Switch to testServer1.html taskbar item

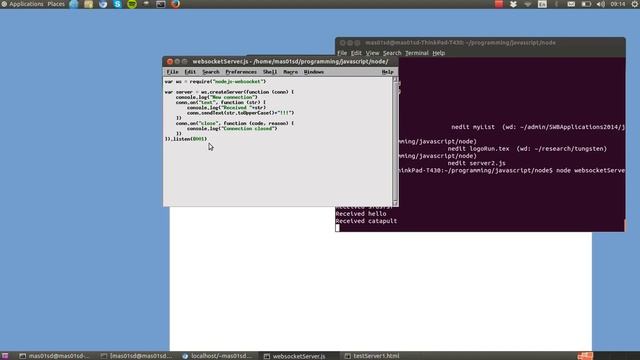(x=372, y=356)
